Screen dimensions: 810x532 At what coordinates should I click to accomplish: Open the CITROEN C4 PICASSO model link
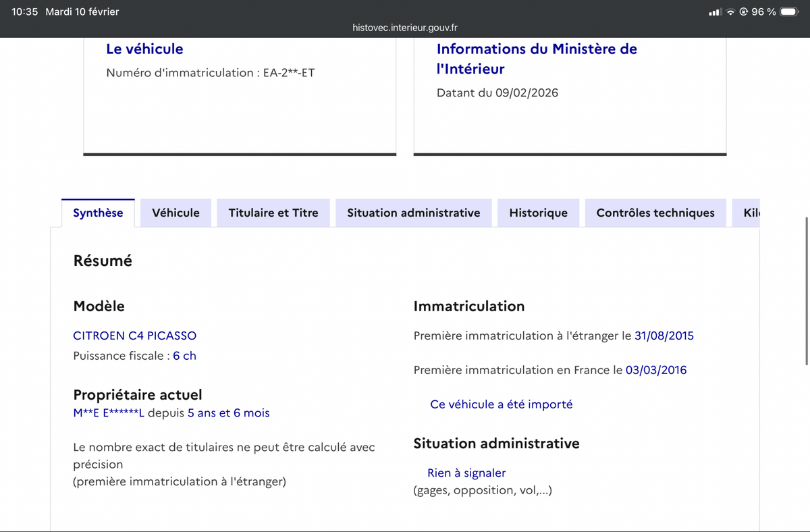coord(134,336)
